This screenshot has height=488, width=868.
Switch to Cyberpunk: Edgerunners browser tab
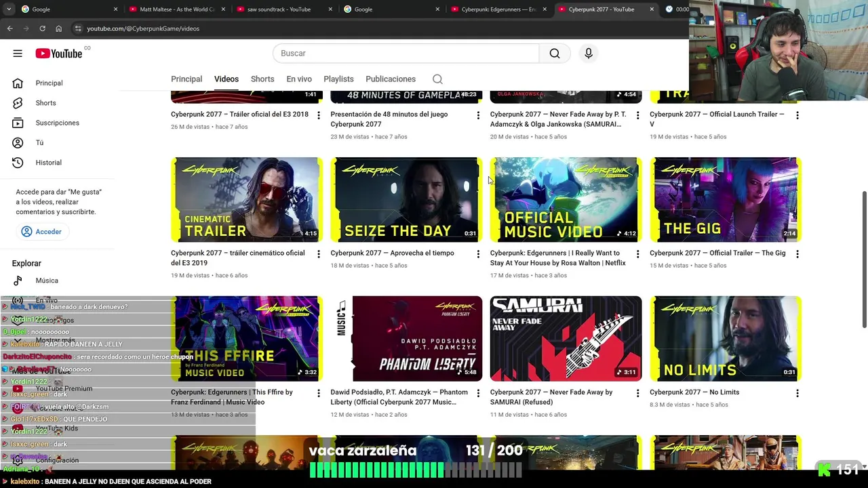coord(499,9)
